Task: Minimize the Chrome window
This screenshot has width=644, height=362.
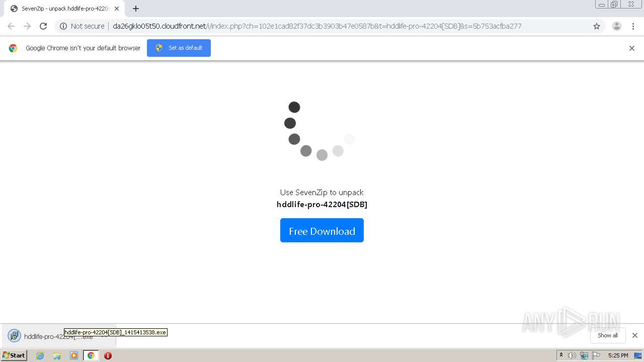Action: 601,5
